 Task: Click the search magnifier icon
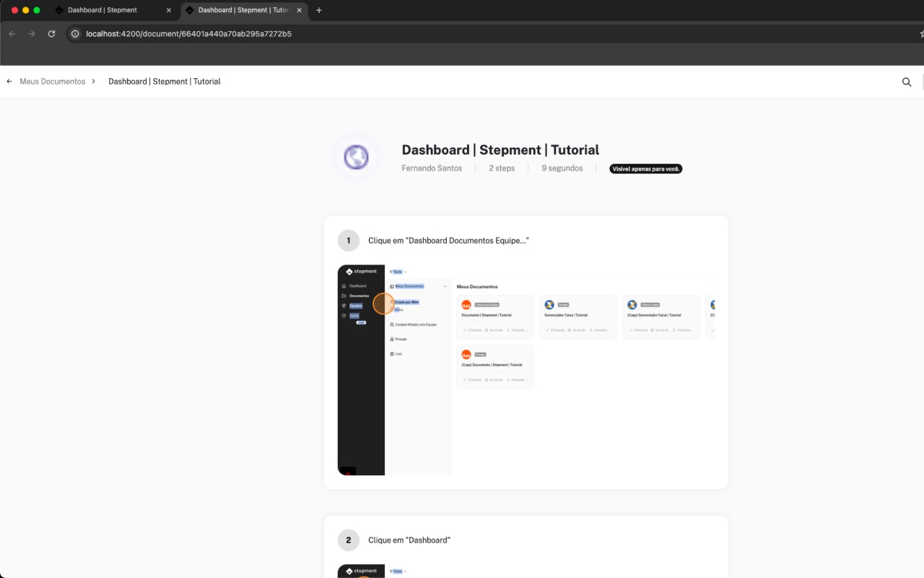907,82
